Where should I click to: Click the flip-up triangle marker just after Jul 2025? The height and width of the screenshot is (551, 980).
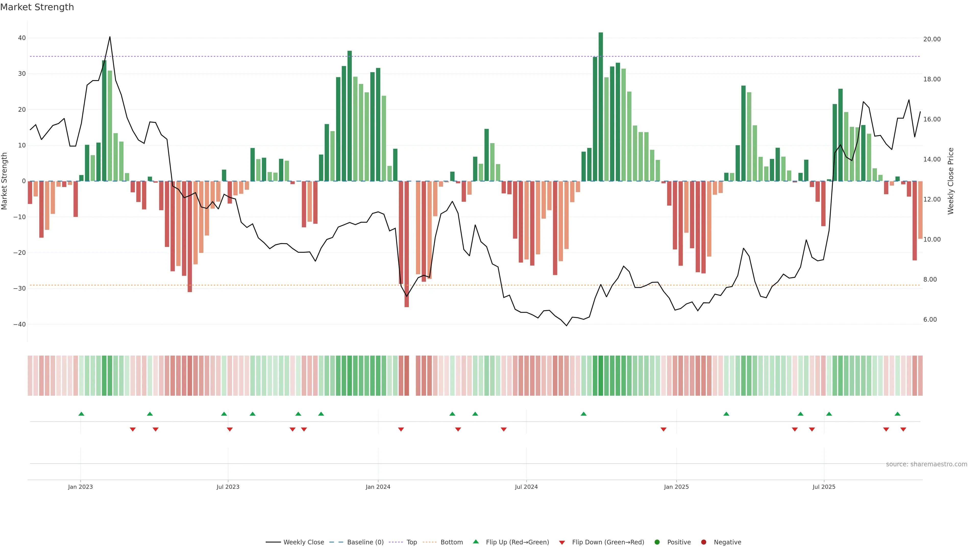829,414
